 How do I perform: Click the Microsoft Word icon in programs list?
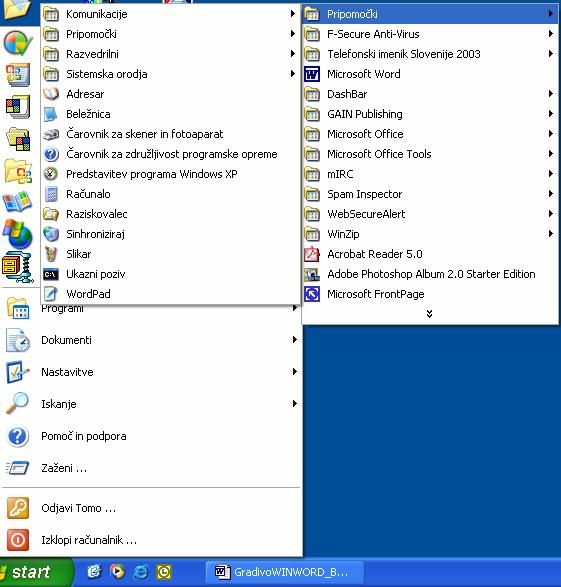click(x=312, y=74)
